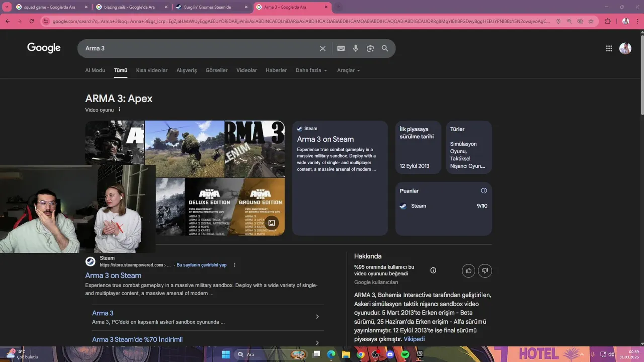Screen dimensions: 644x362
Task: Switch to the AI Modu tab
Action: click(95, 70)
